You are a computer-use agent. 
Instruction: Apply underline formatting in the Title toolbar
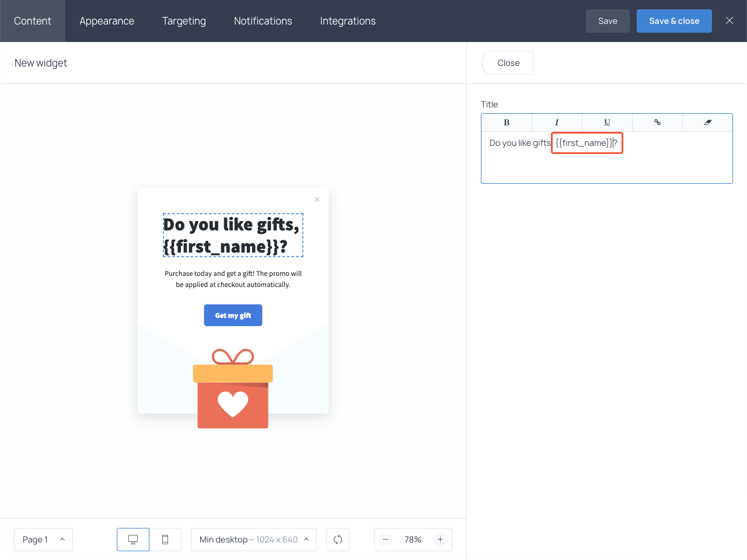[x=607, y=123]
